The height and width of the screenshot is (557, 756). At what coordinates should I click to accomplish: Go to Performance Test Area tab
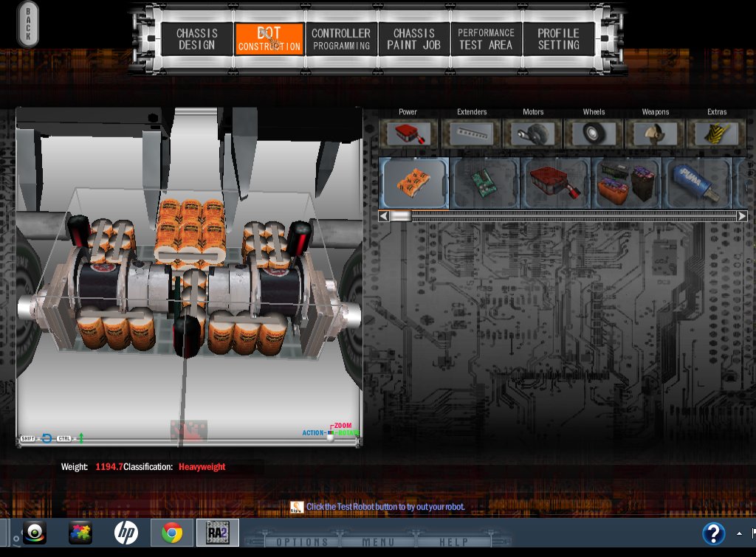[x=486, y=39]
